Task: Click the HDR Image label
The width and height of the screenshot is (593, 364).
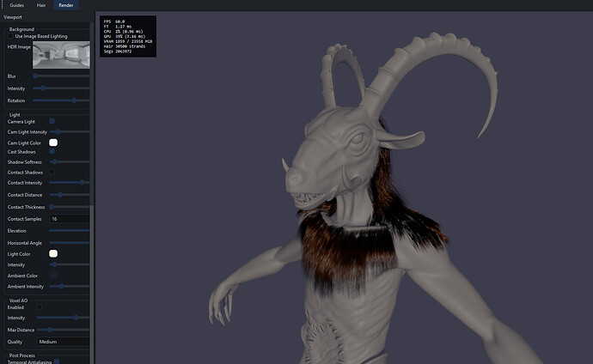Action: point(19,47)
